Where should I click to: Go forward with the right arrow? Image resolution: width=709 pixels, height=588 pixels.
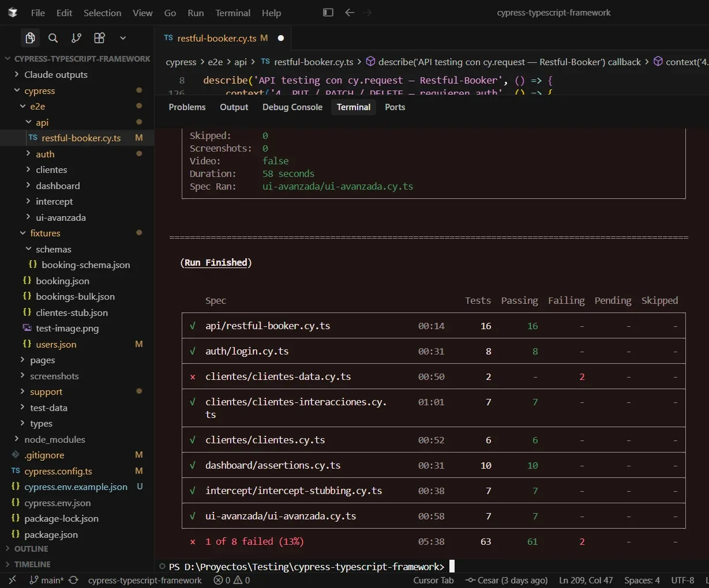pos(367,13)
